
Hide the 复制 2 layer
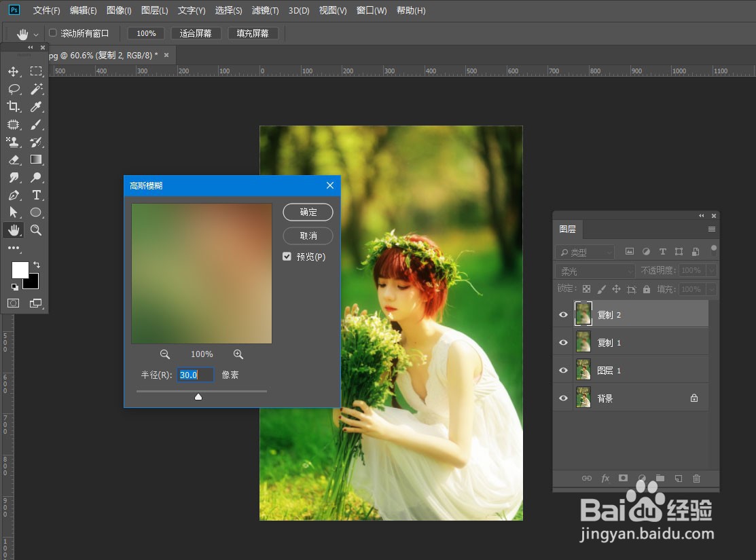[563, 315]
